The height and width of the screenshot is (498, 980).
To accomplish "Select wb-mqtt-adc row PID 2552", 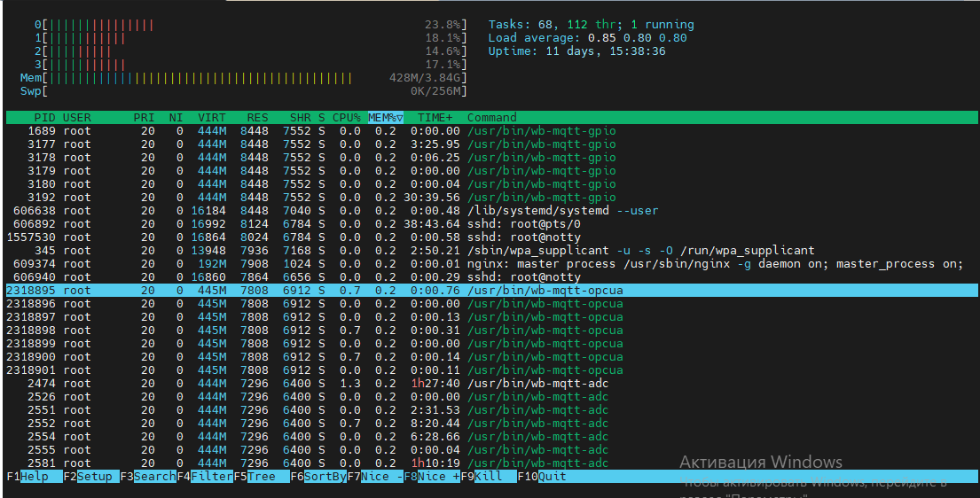I will (492, 423).
